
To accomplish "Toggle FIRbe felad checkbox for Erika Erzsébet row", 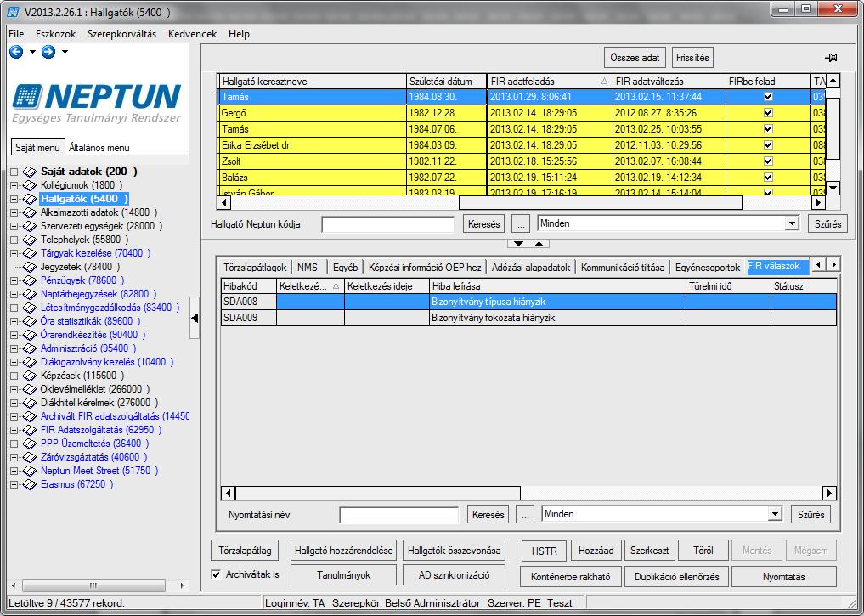I will click(x=768, y=145).
